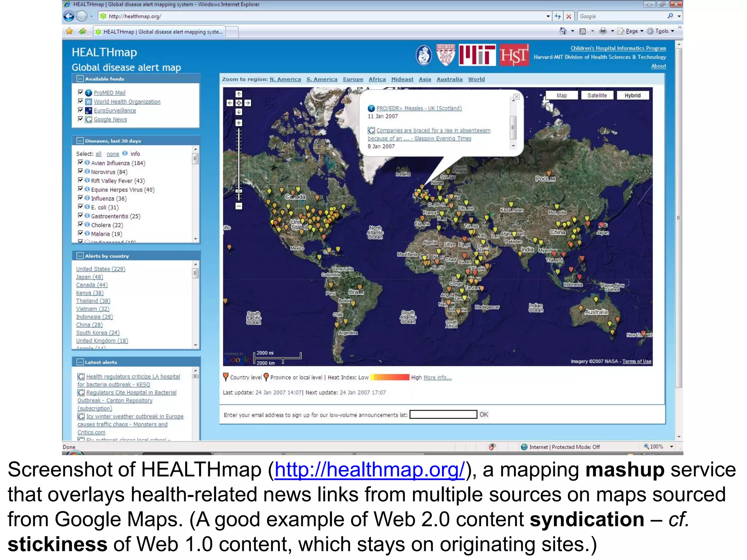This screenshot has height=560, width=747.
Task: Switch map to Satellite view
Action: pos(597,96)
